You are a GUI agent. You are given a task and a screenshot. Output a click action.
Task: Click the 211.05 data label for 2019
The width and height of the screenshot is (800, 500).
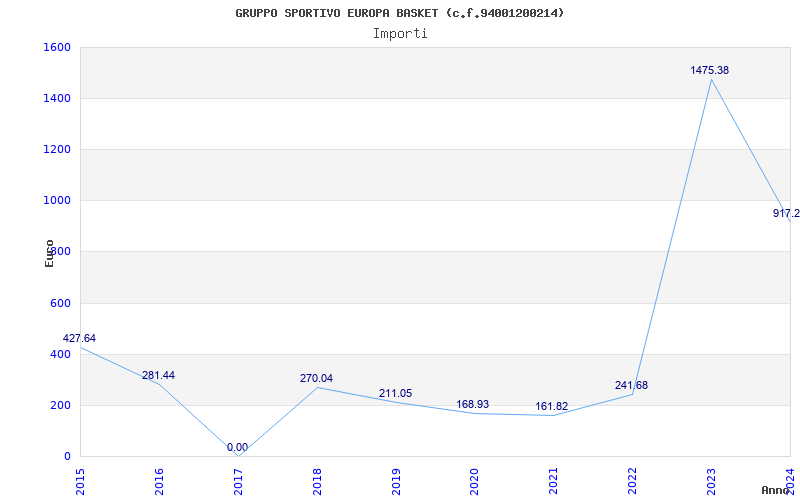(395, 393)
